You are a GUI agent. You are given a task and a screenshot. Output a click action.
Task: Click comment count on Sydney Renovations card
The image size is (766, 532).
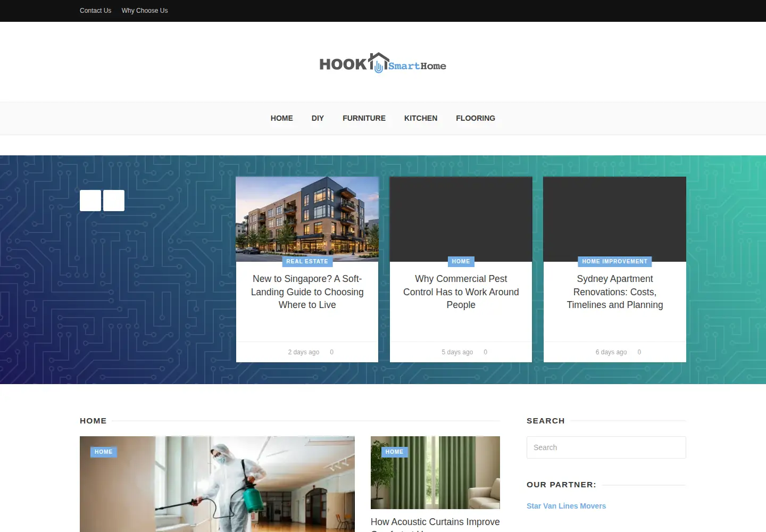coord(639,352)
